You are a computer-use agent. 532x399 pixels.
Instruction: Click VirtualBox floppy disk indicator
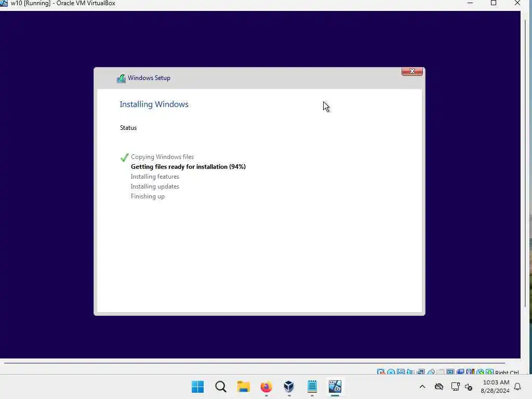tap(401, 372)
